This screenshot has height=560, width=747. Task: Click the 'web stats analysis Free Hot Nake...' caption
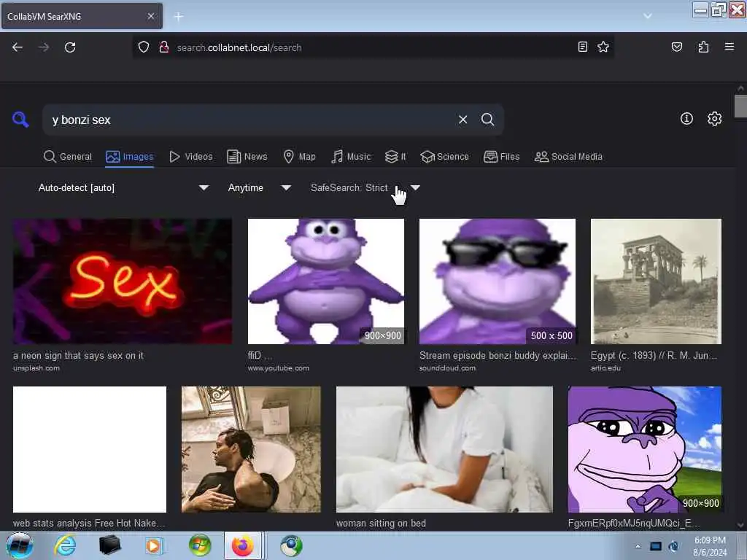coord(89,524)
